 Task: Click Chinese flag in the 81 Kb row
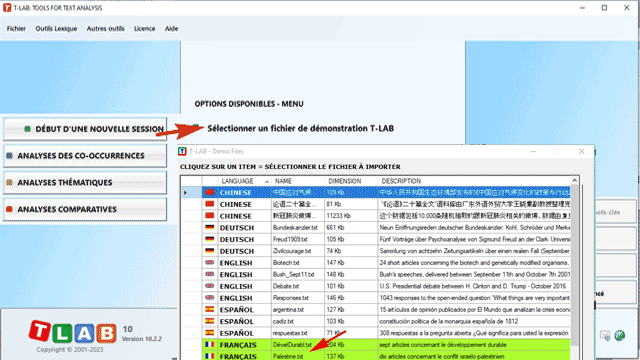pos(210,204)
